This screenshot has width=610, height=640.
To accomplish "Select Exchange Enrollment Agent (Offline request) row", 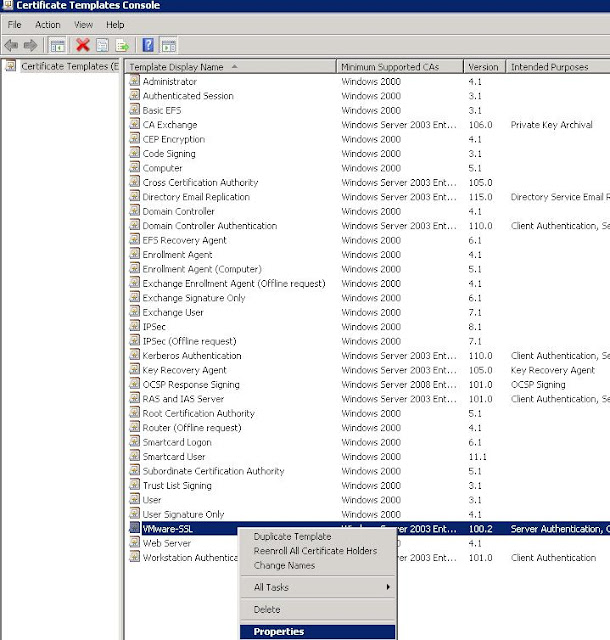I will (367, 283).
